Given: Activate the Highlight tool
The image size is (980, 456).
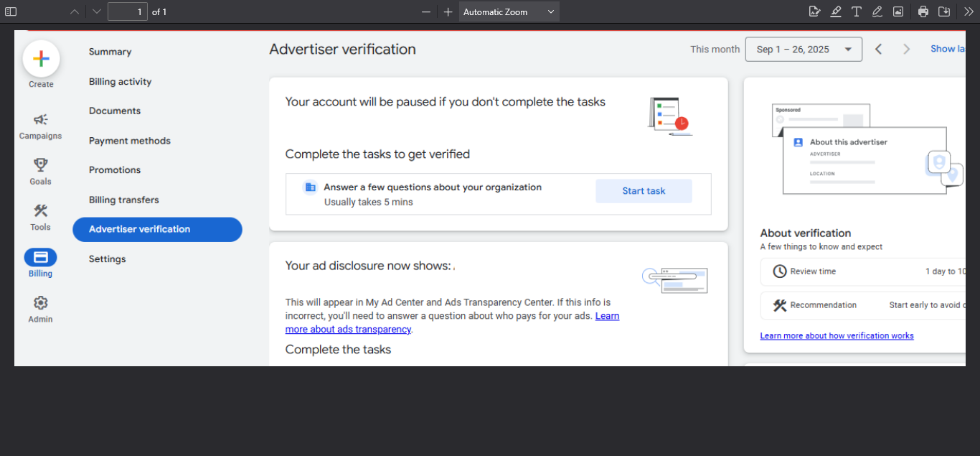Looking at the screenshot, I should click(x=836, y=11).
